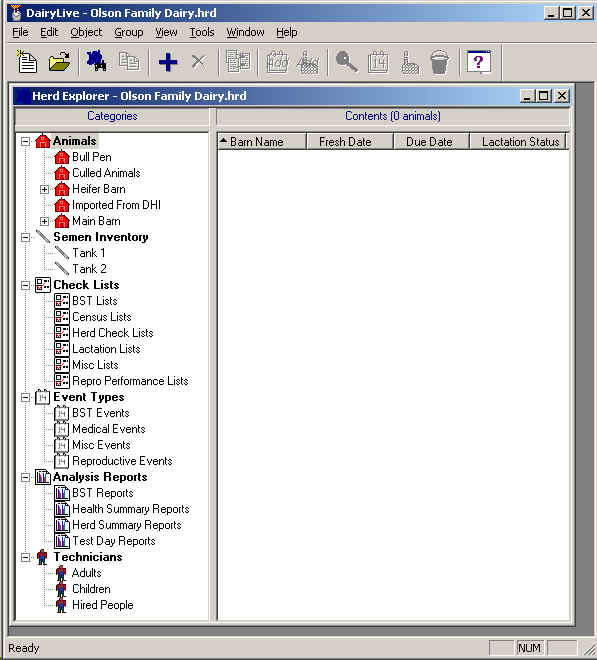Click the greyed milk bucket icon

[440, 62]
